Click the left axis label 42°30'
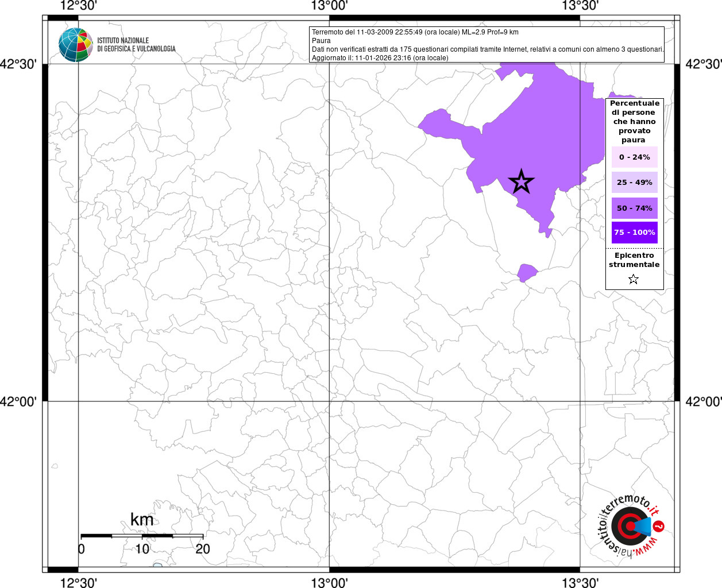 (x=18, y=64)
